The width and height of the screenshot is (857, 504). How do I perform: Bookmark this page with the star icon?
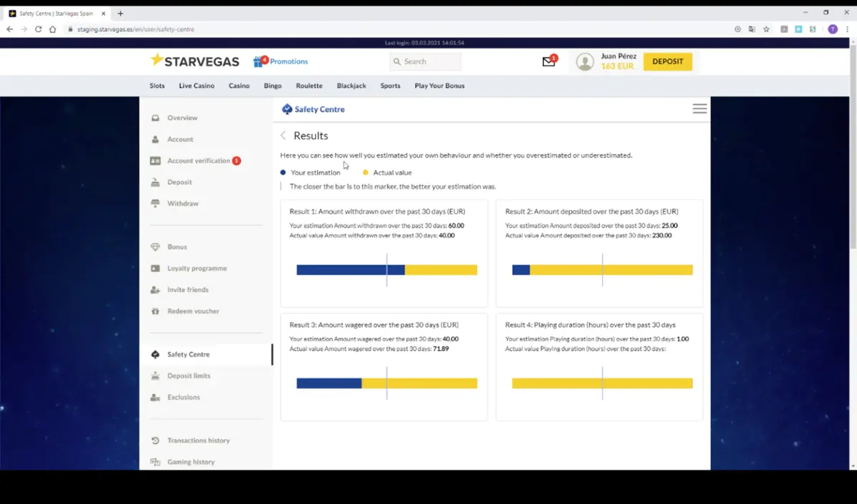click(766, 29)
